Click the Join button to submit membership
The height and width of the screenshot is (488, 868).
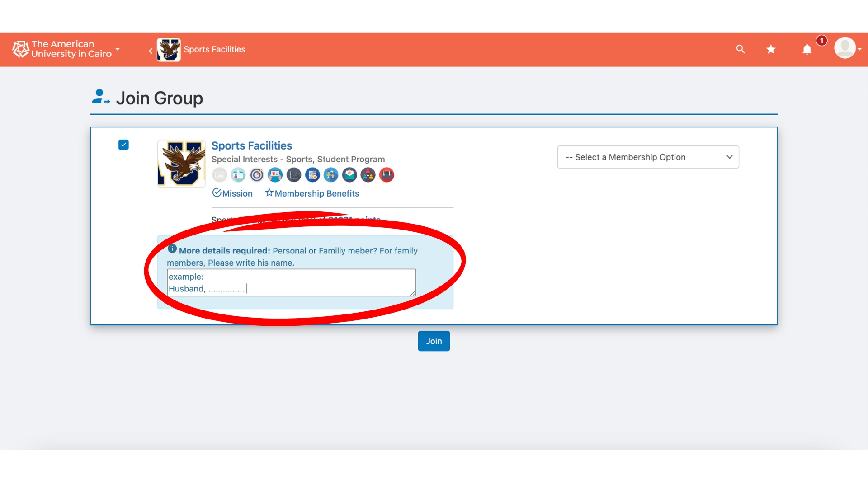click(x=434, y=340)
